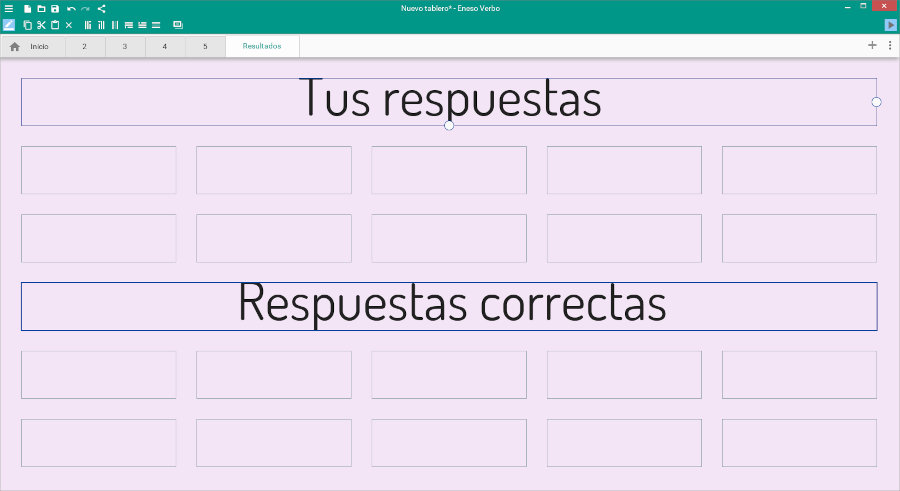Switch to page tab 4
Screen dimensions: 900x491
[165, 47]
